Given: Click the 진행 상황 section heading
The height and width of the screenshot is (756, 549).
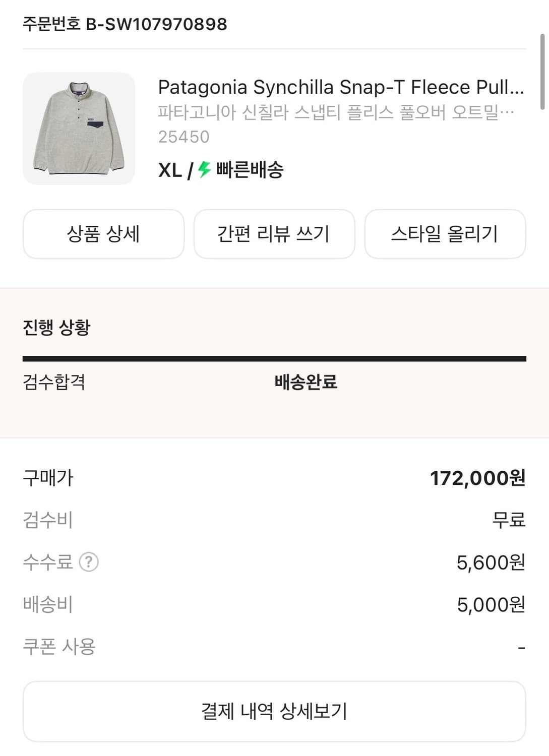Looking at the screenshot, I should [56, 328].
